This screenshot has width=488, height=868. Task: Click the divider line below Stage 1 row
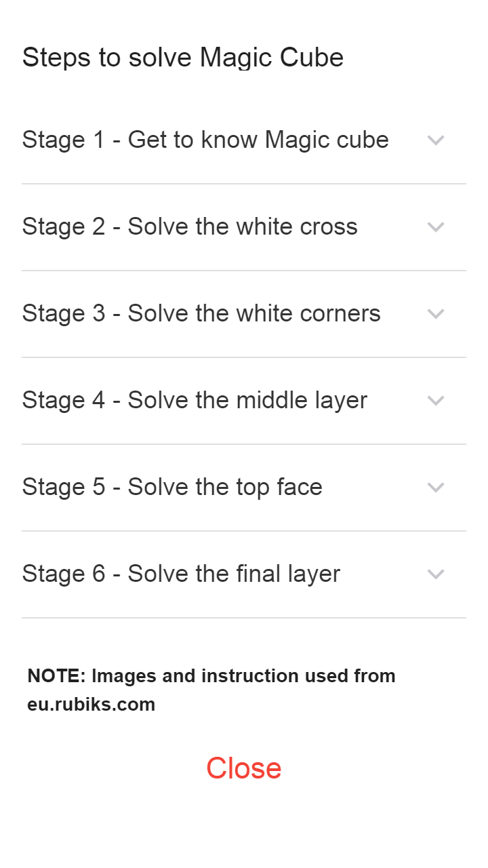click(244, 184)
